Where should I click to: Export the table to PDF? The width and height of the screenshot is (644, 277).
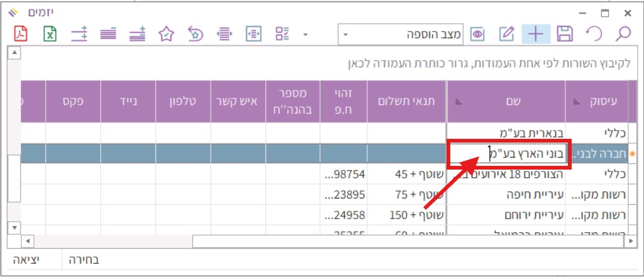coord(21,35)
